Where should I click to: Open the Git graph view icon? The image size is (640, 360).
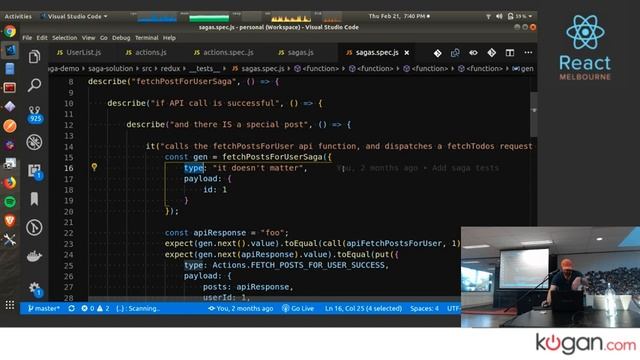click(35, 227)
